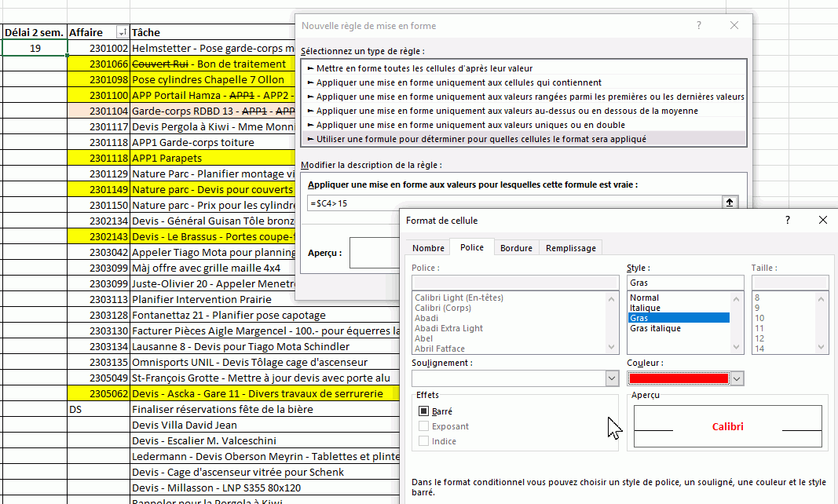
Task: Click the red color swatch under Couleur
Action: tap(679, 378)
